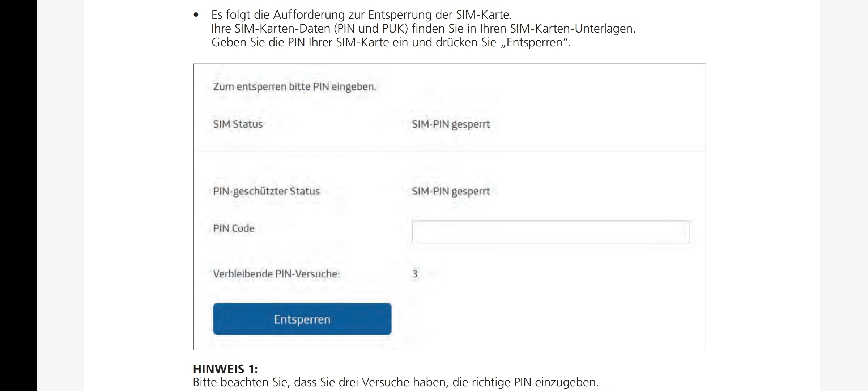Click the line 'Geben Sie die PIN Ihrer SIM-Karte'

tap(391, 42)
